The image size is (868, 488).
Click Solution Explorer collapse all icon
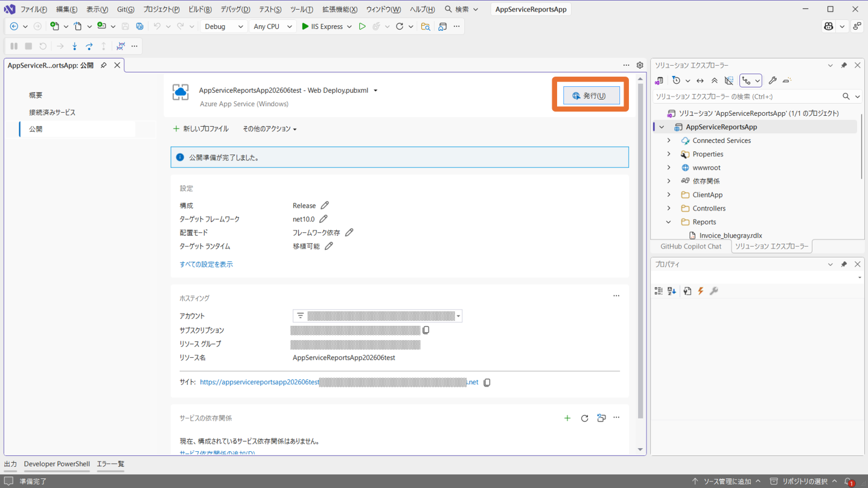coord(715,80)
